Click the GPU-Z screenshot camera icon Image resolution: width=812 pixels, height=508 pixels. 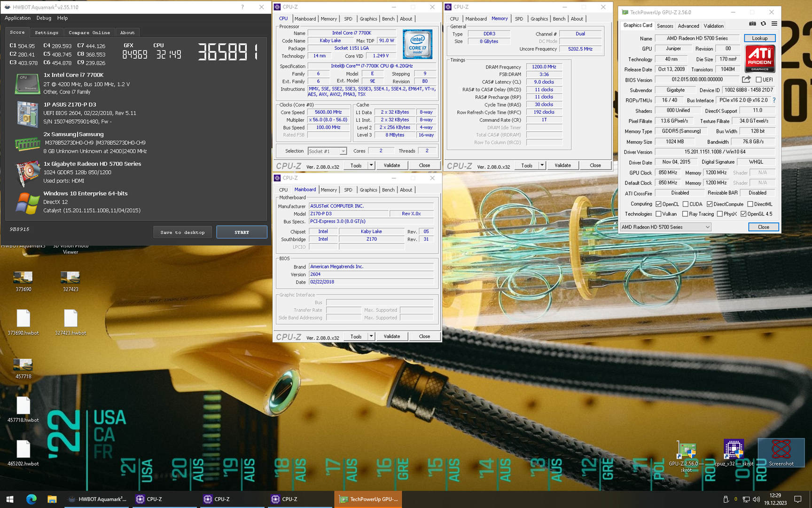752,24
